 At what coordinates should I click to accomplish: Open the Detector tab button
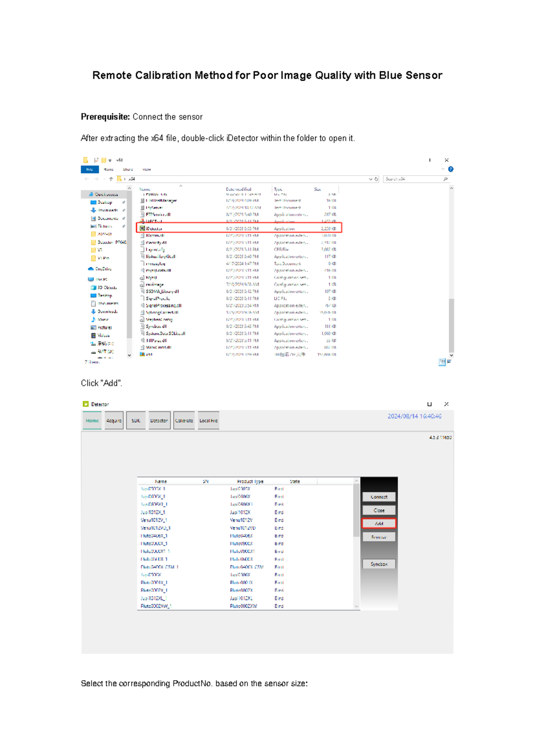pyautogui.click(x=159, y=421)
